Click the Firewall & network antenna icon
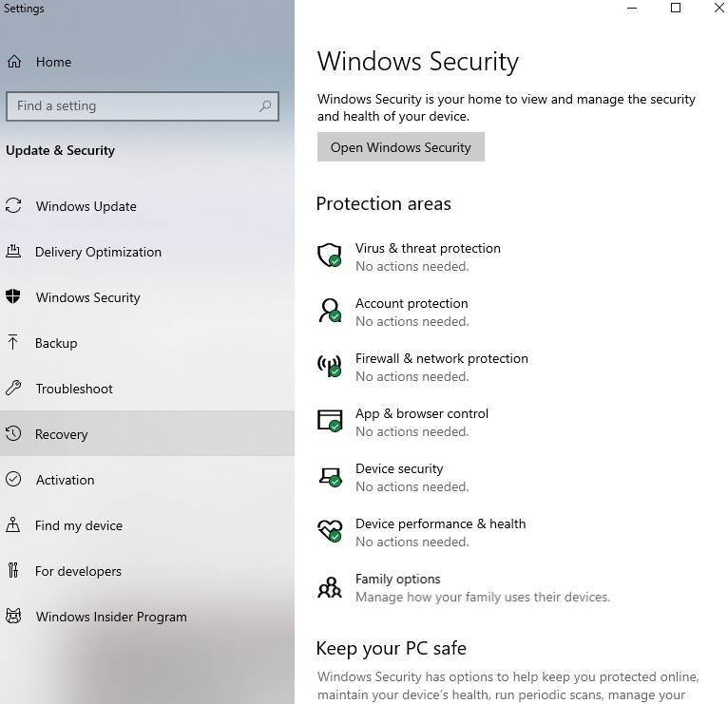728x704 pixels. coord(329,366)
